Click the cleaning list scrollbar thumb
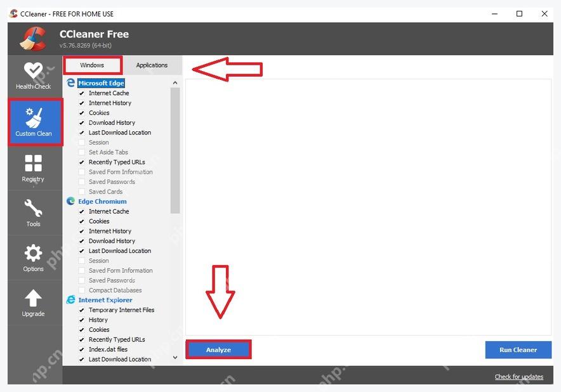This screenshot has height=392, width=561. point(175,150)
